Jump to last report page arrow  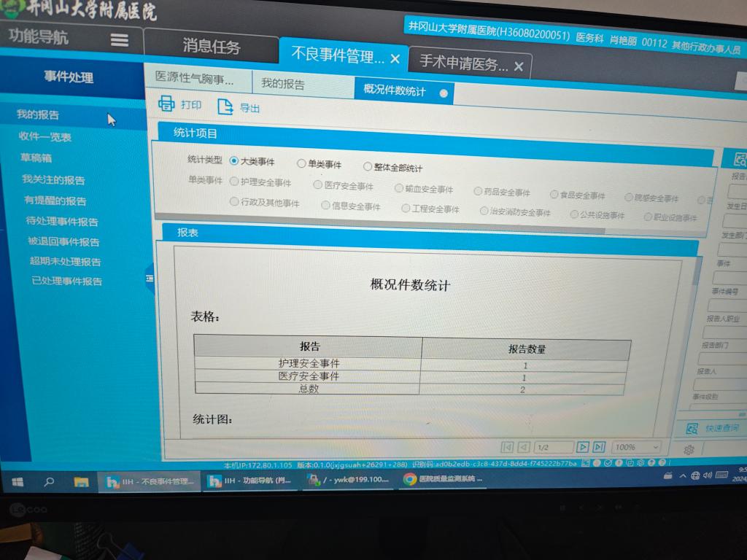[x=599, y=447]
